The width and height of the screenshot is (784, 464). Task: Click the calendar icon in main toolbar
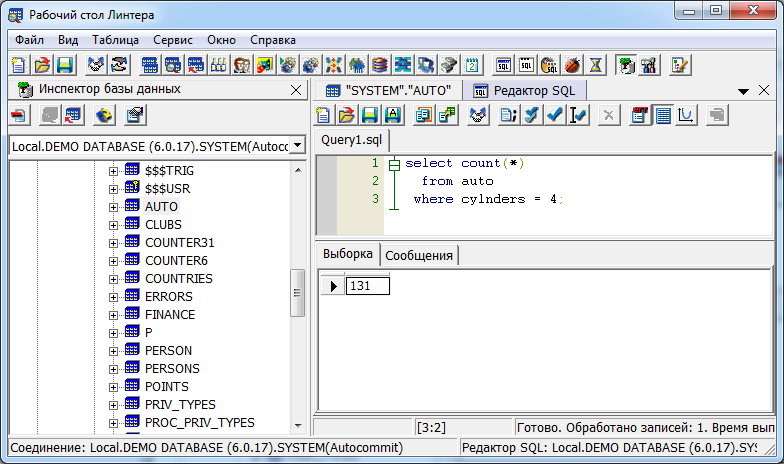pos(472,65)
